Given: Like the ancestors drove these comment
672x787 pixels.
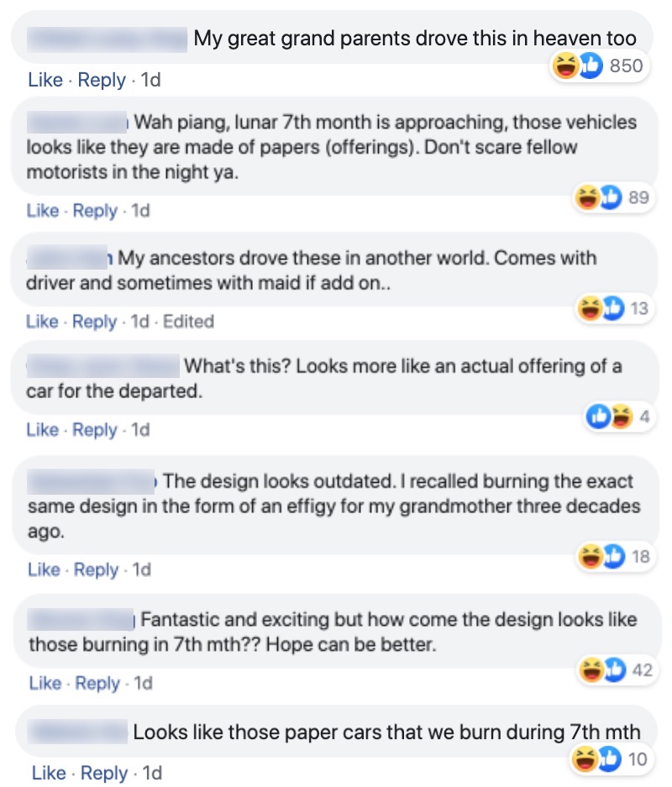Looking at the screenshot, I should (43, 322).
